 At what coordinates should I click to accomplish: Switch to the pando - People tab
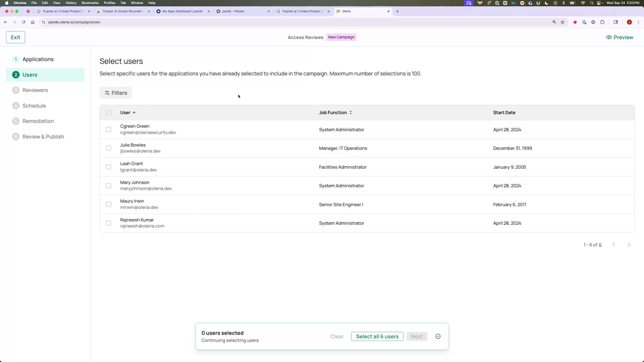[x=238, y=11]
